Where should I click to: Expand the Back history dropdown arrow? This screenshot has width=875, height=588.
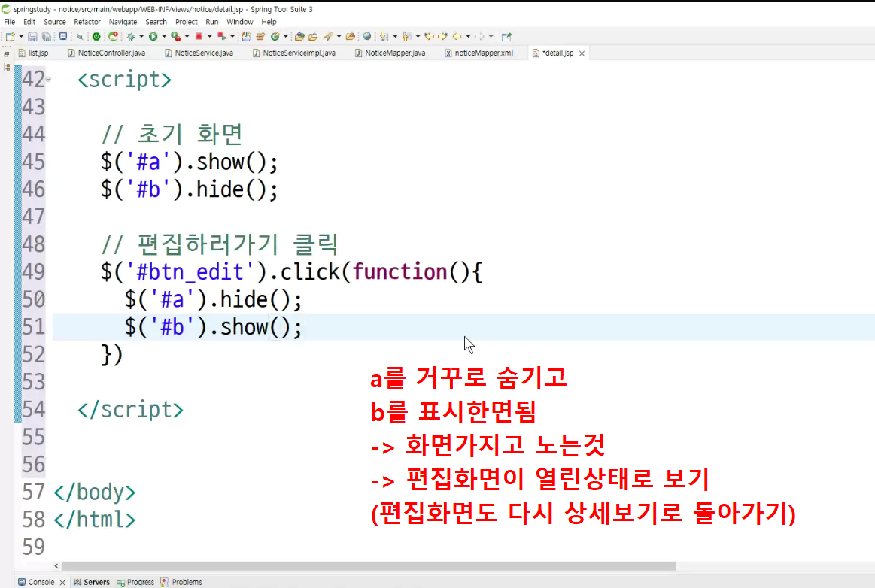[x=468, y=36]
